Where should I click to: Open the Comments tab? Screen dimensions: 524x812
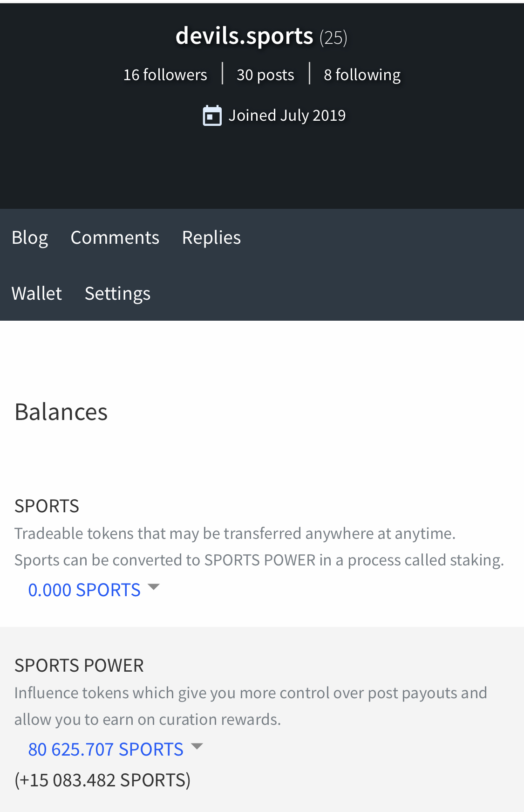(115, 238)
